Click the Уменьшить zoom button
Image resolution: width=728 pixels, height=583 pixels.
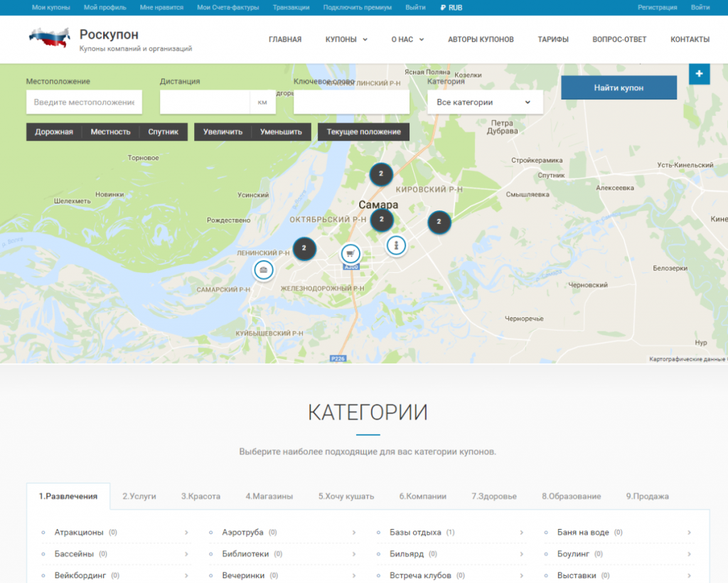[x=281, y=132]
